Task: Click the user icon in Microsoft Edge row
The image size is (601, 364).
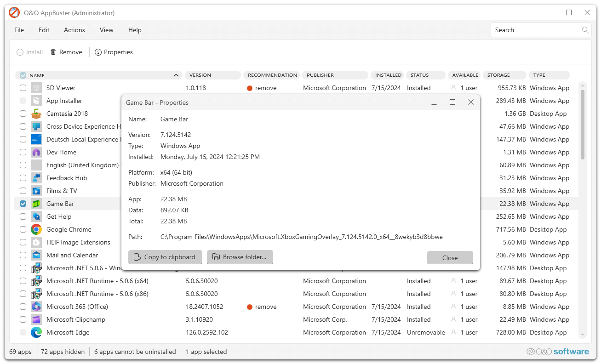Action: pyautogui.click(x=454, y=332)
